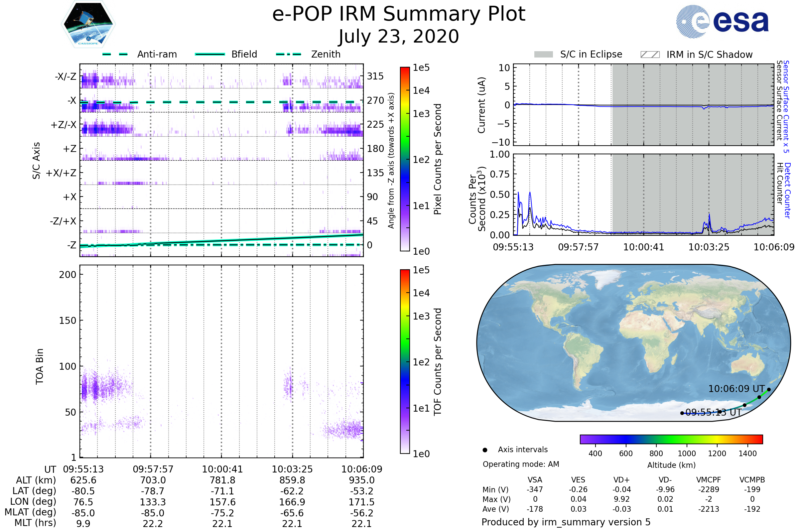Click the ESA logo
Image resolution: width=798 pixels, height=532 pixels.
(722, 22)
